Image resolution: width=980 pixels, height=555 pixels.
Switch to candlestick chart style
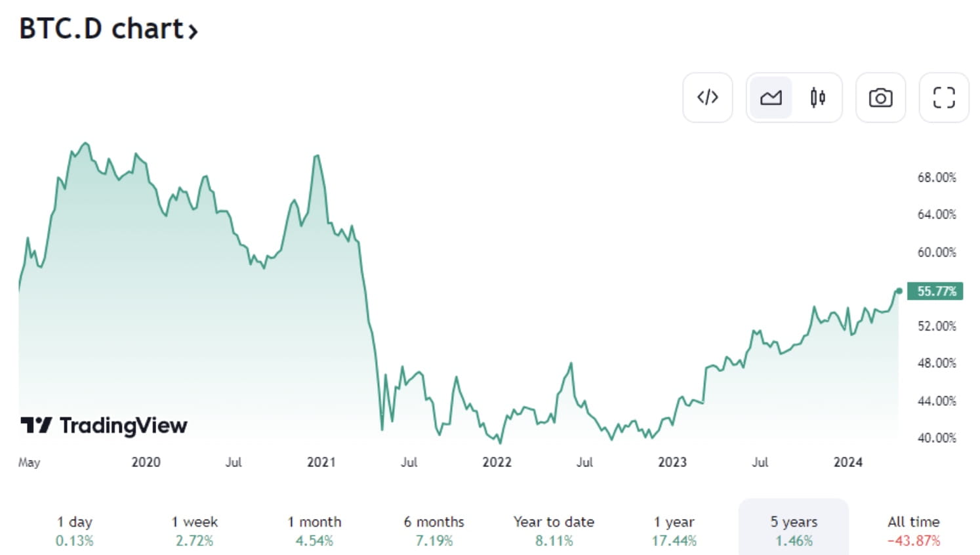818,97
